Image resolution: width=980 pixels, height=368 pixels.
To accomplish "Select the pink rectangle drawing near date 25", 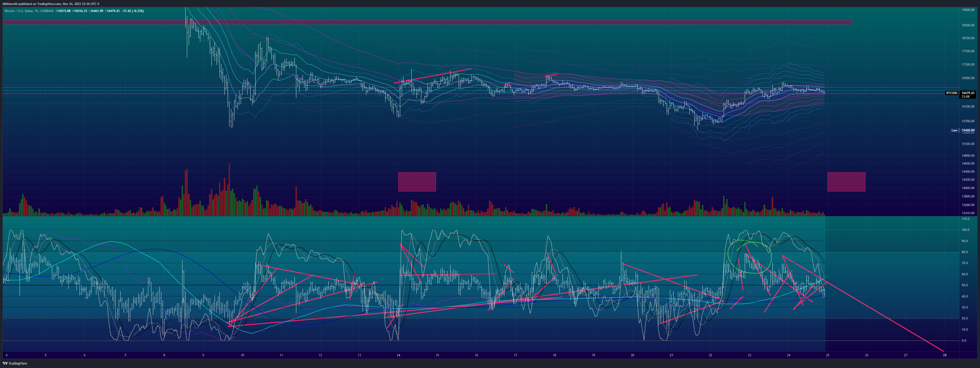I will coord(846,182).
